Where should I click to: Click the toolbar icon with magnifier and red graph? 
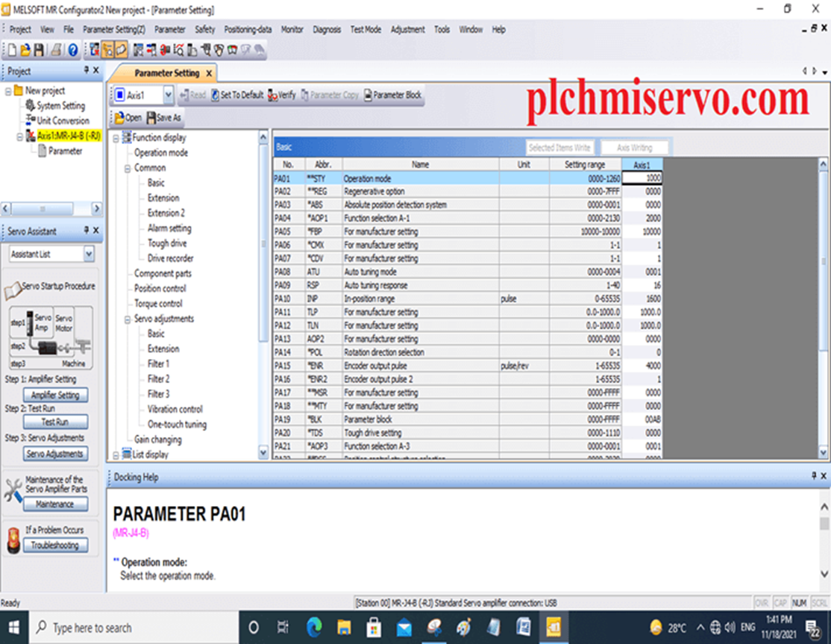[178, 50]
